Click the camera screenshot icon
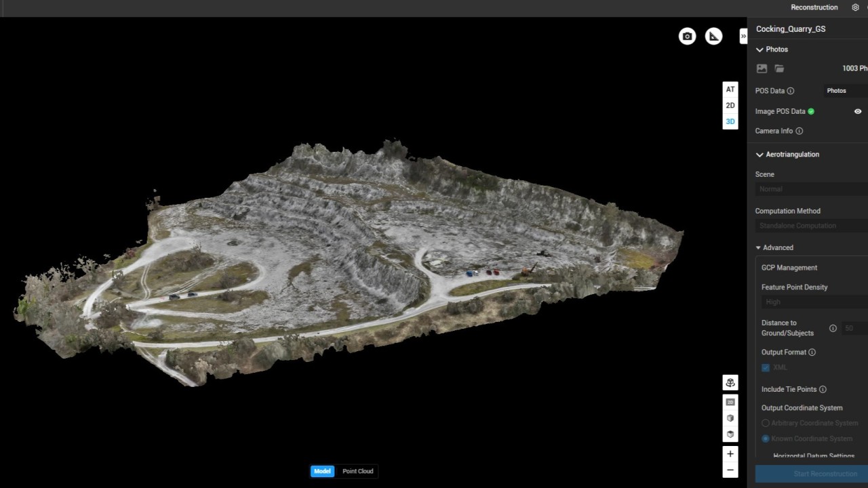This screenshot has width=868, height=488. point(687,37)
